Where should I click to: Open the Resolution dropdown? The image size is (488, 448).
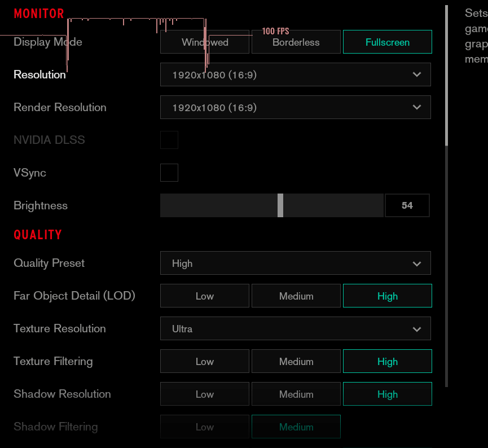click(296, 74)
